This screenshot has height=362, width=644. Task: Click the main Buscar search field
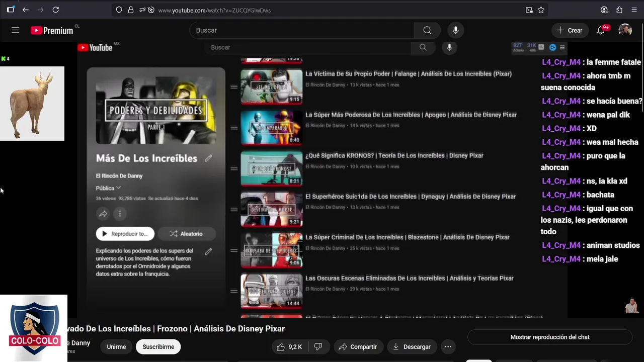point(302,30)
